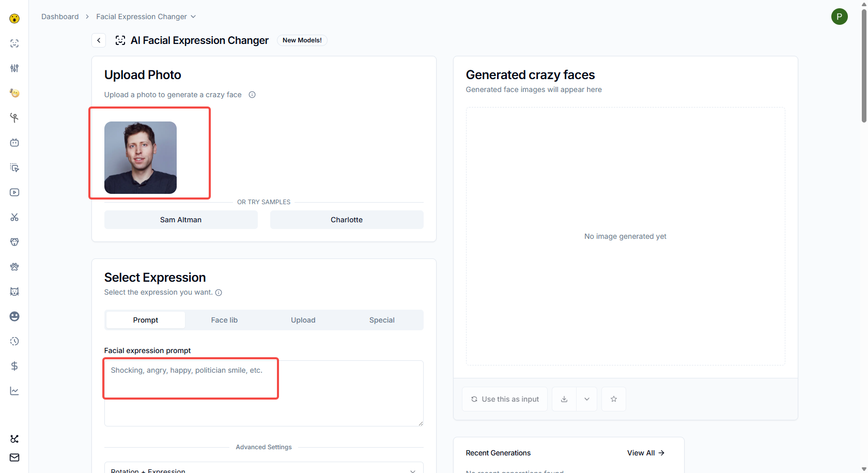The height and width of the screenshot is (473, 868).
Task: Select the Special tab
Action: 382,320
